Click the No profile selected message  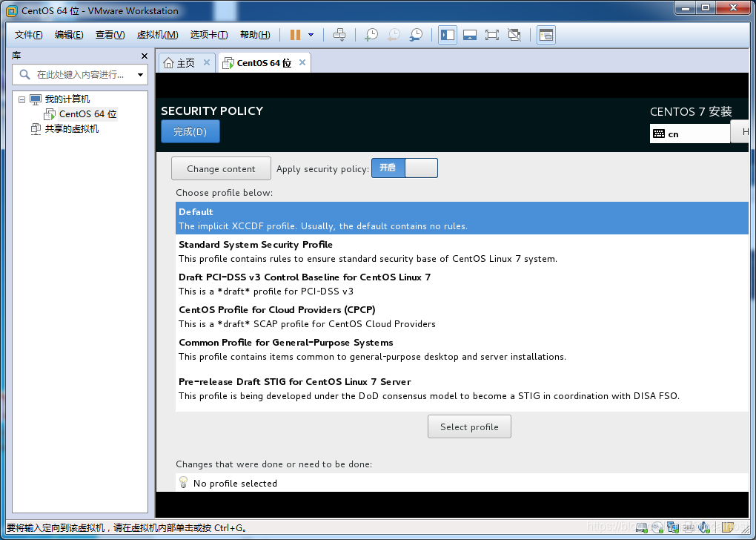click(x=235, y=483)
